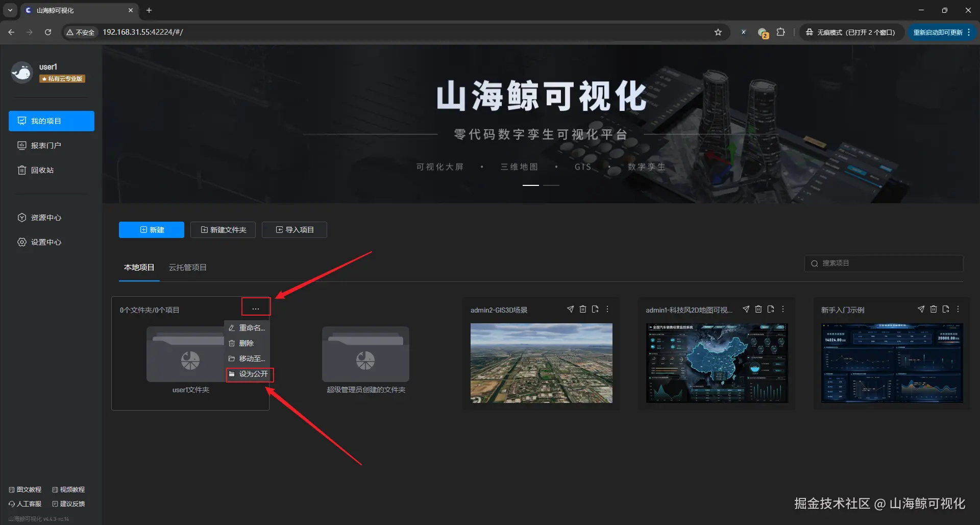Click the X extension icon in toolbar
This screenshot has height=525, width=980.
tap(744, 32)
